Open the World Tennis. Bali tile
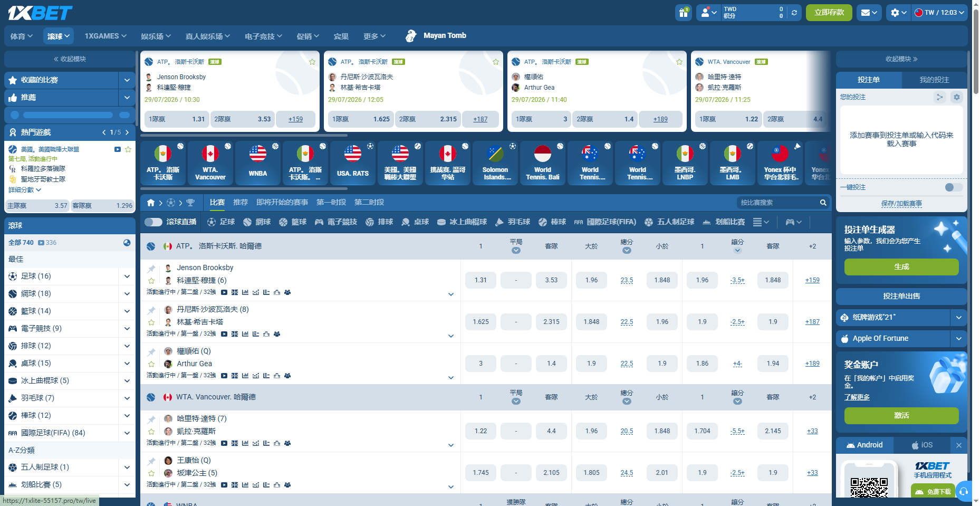980x506 pixels. 543,163
